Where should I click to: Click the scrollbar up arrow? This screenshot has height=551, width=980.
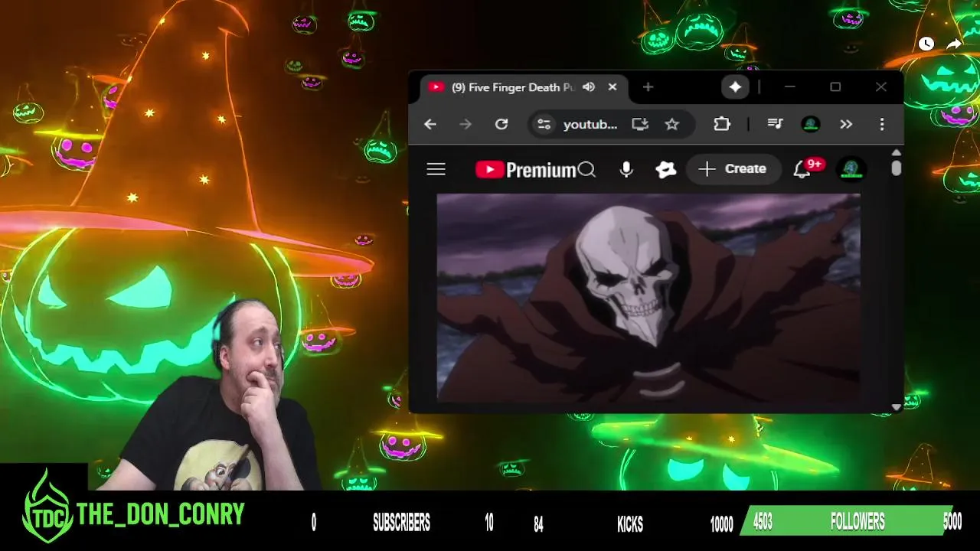[x=897, y=153]
